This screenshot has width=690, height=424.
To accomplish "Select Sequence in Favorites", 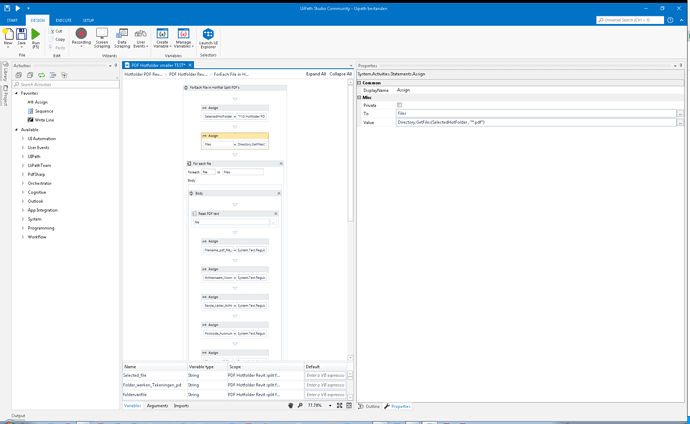I will [40, 111].
